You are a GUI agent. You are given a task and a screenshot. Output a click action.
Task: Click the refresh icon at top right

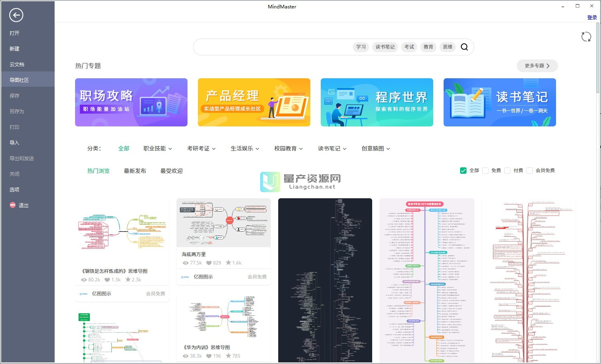pos(586,37)
